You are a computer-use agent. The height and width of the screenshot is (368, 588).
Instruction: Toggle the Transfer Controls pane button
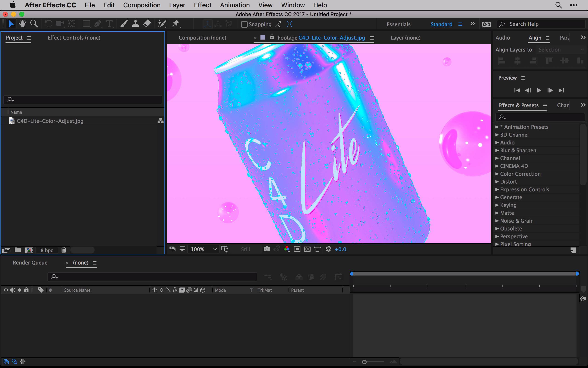(x=14, y=361)
